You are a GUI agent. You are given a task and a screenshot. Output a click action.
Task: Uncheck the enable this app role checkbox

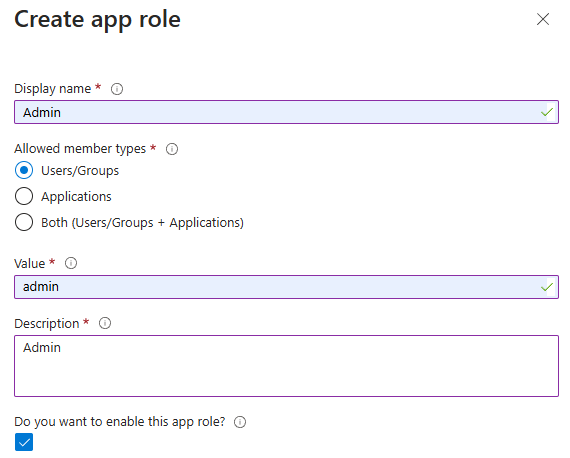click(x=24, y=442)
